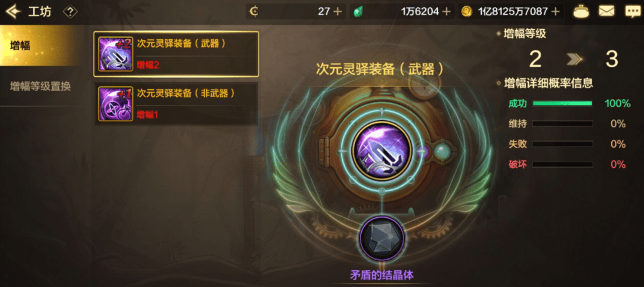
Task: Open the coin purse icon
Action: tap(580, 11)
